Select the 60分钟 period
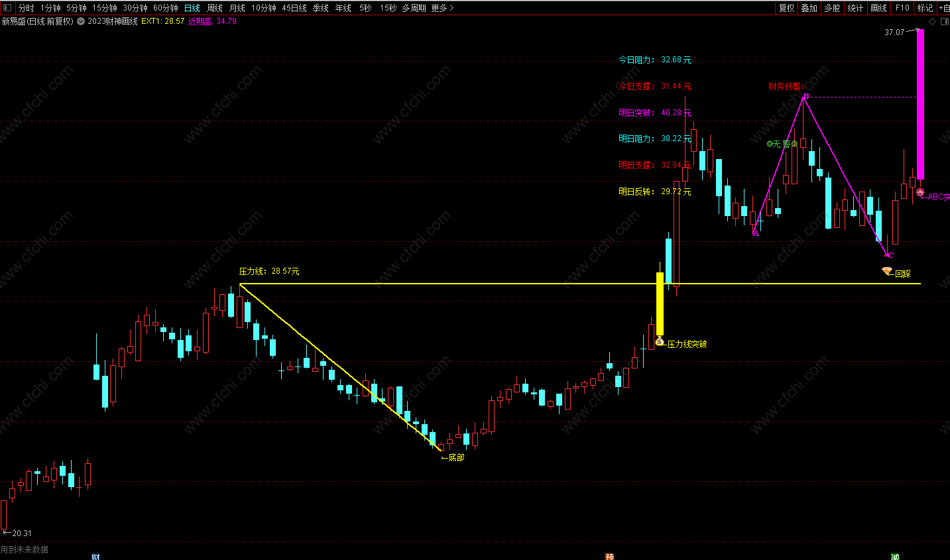Image resolution: width=950 pixels, height=560 pixels. click(166, 8)
